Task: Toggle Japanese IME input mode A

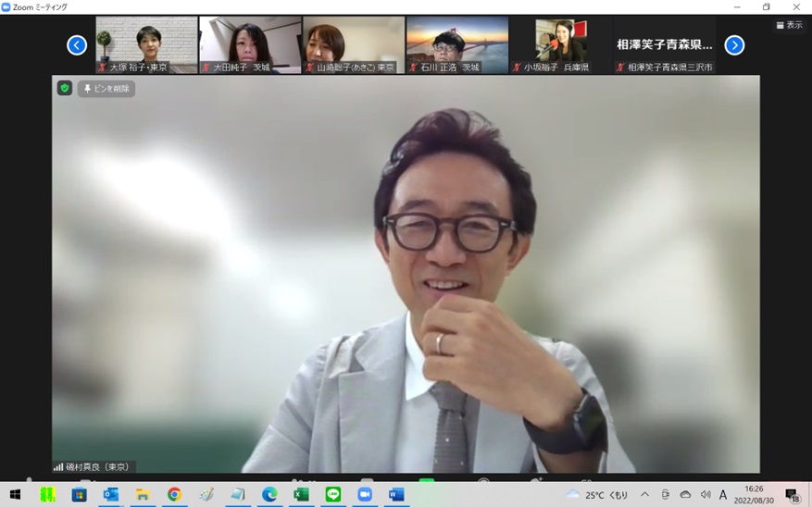Action: [723, 495]
